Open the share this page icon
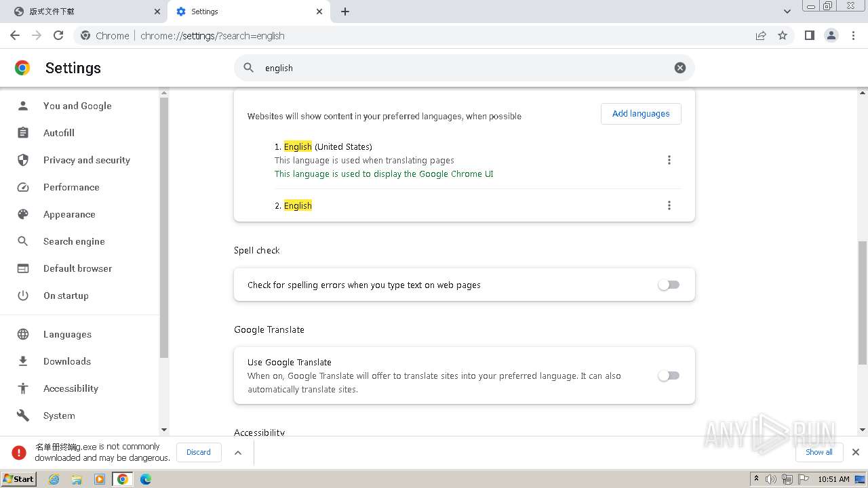Viewport: 868px width, 488px height. click(x=761, y=35)
